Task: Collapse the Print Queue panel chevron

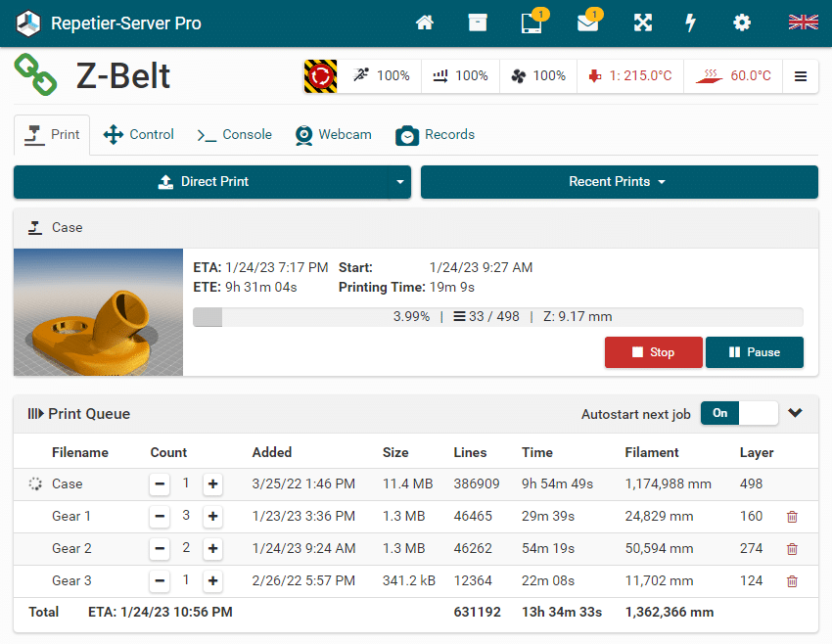Action: pos(795,413)
